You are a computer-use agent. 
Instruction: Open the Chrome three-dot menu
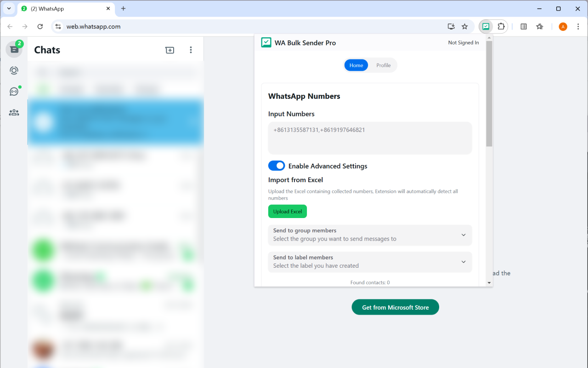point(578,27)
